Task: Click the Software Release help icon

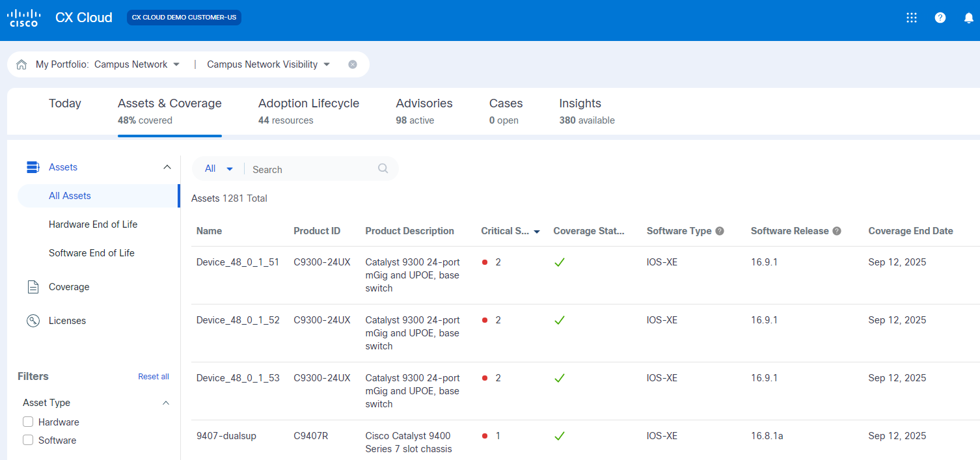Action: [x=837, y=231]
